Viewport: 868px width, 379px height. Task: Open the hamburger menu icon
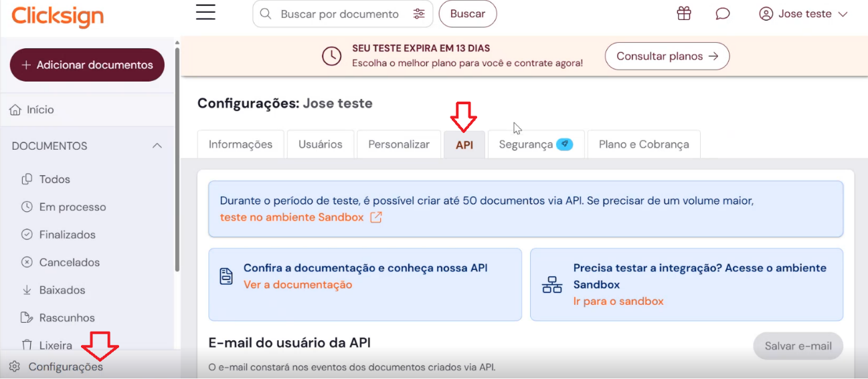pyautogui.click(x=205, y=13)
